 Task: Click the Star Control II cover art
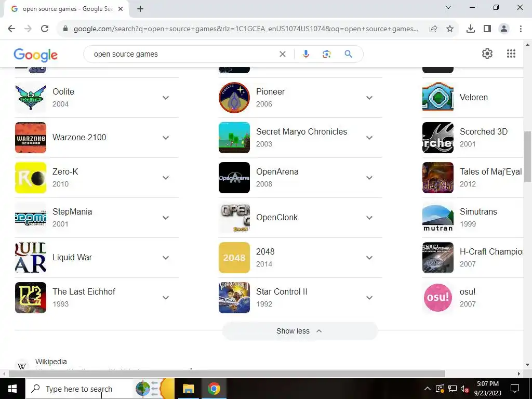(x=234, y=298)
